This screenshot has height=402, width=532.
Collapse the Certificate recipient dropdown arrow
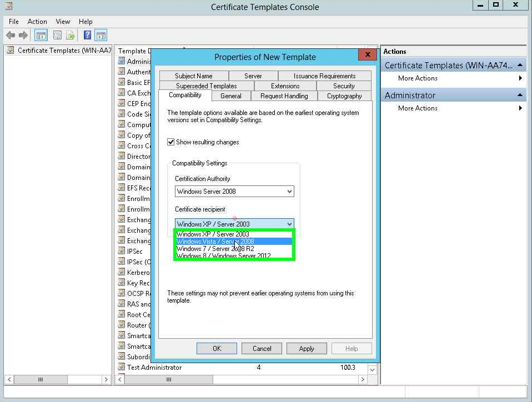[289, 224]
